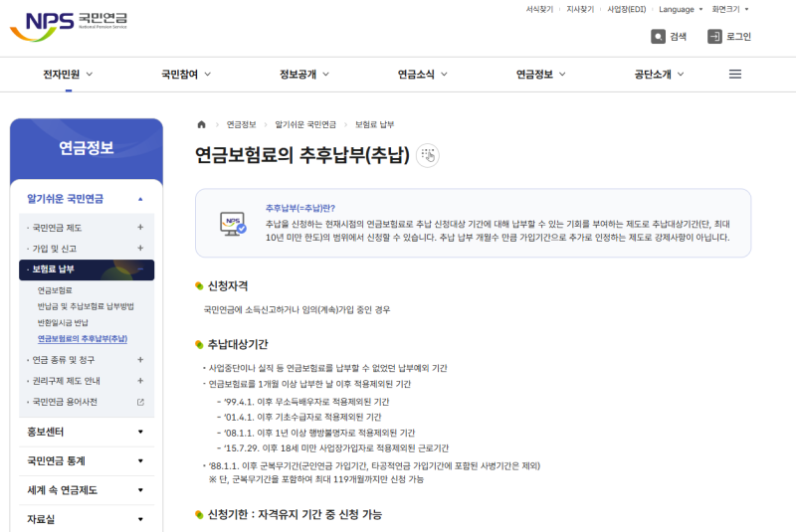The width and height of the screenshot is (796, 532).
Task: Select 국민연금 제도 sidebar item label
Action: pyautogui.click(x=57, y=228)
